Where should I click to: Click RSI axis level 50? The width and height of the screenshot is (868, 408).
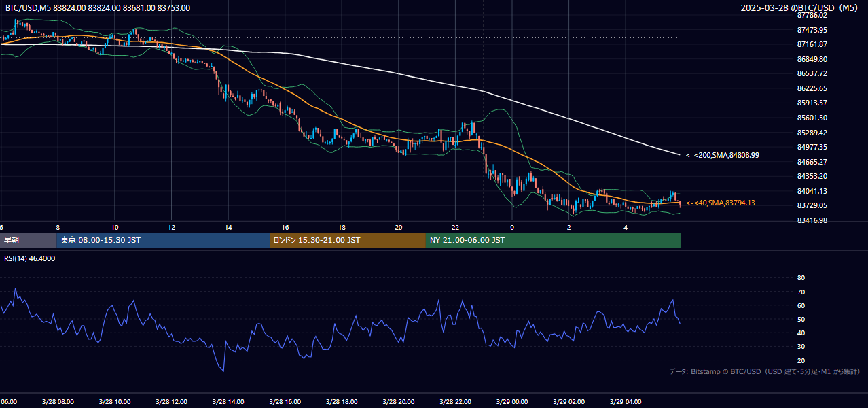(801, 319)
